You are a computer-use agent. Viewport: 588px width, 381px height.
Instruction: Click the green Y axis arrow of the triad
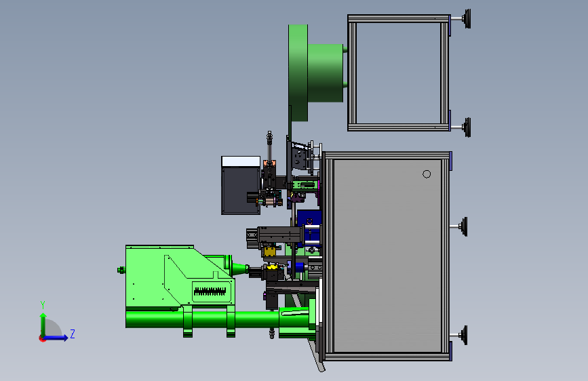tap(43, 324)
